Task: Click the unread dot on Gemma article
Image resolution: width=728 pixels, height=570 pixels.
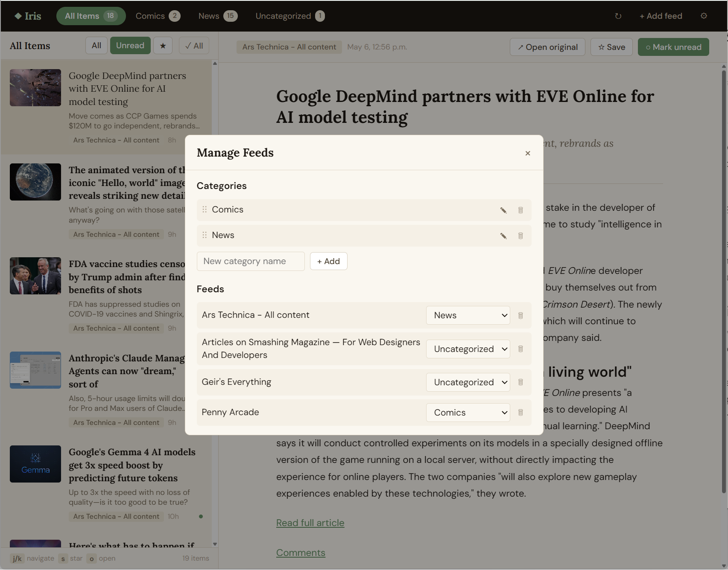Action: pyautogui.click(x=201, y=516)
